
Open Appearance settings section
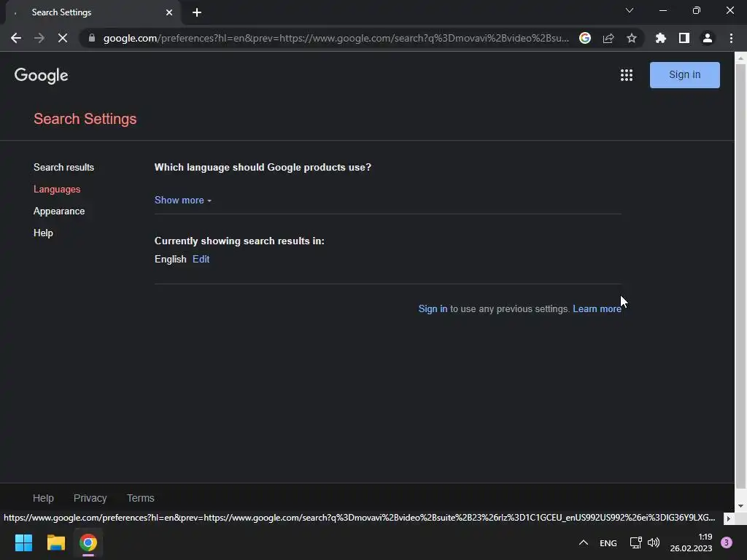pos(59,211)
